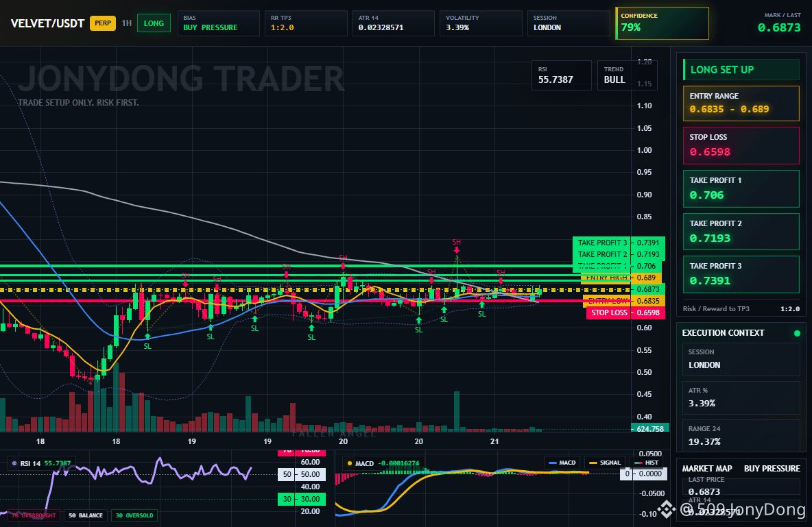Viewport: 812px width, 527px height.
Task: Click the TAKE PROFIT 3 chart label
Action: [619, 243]
